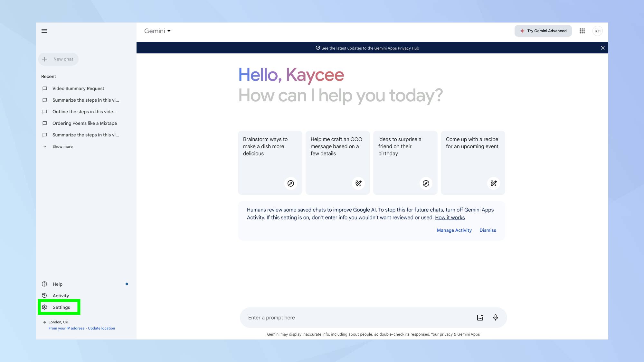Image resolution: width=644 pixels, height=362 pixels.
Task: Click the New chat plus icon
Action: tap(44, 59)
